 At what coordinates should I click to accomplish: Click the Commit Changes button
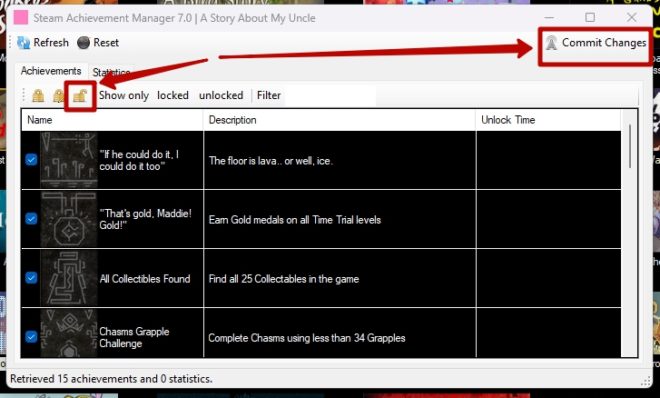[x=596, y=42]
